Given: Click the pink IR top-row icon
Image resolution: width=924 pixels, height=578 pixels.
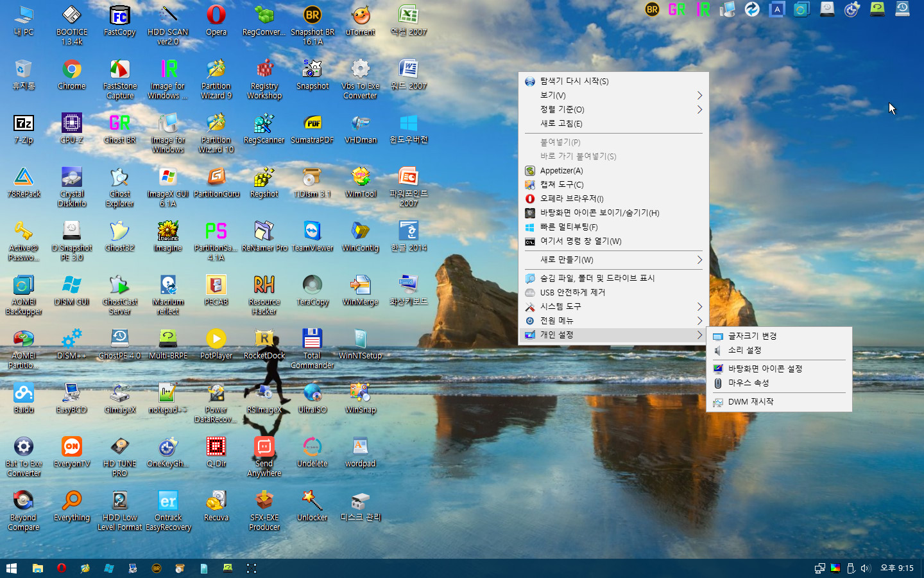Looking at the screenshot, I should click(x=703, y=9).
